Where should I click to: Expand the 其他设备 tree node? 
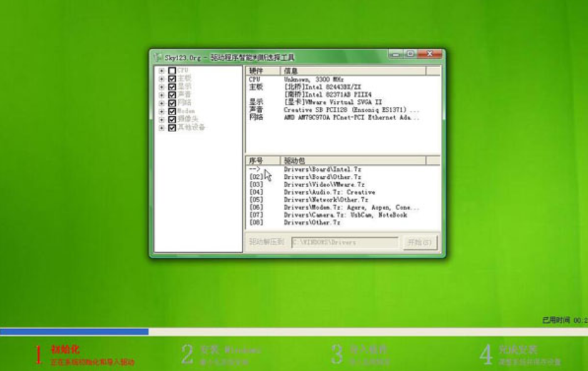(162, 128)
